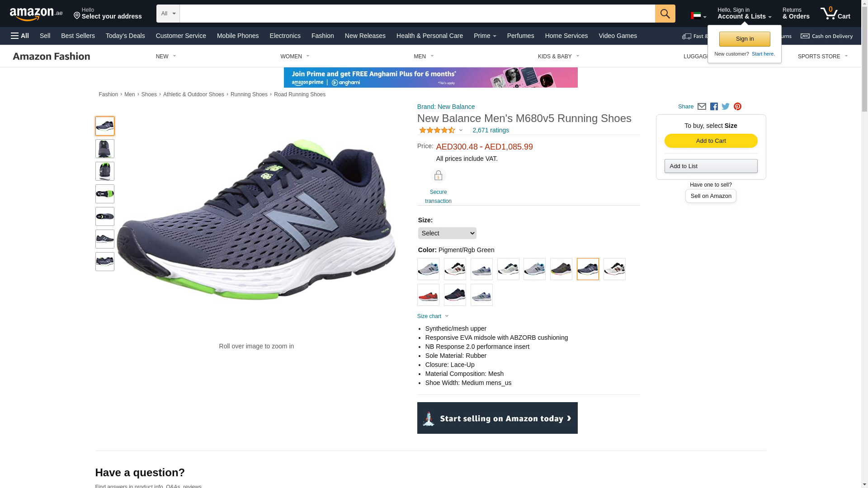Screen dimensions: 868x488
Task: Share product via email icon
Action: tap(702, 107)
